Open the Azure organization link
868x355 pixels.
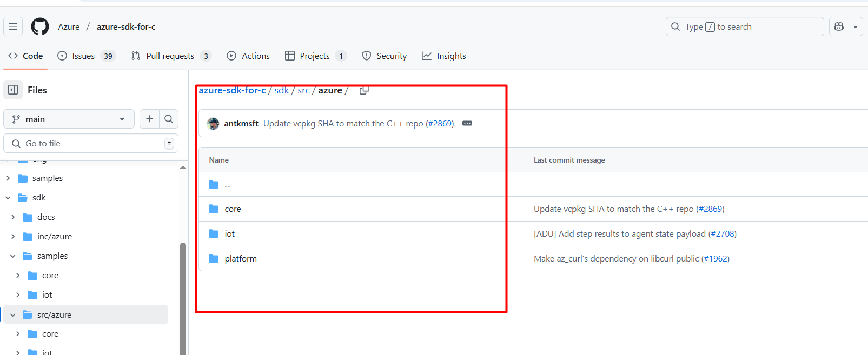click(x=69, y=26)
